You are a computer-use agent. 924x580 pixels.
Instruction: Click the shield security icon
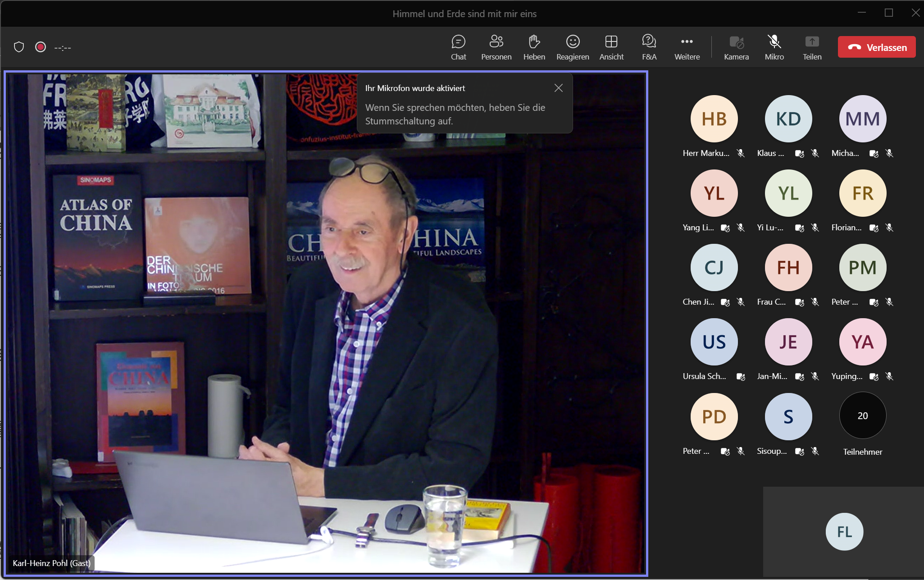(x=19, y=47)
